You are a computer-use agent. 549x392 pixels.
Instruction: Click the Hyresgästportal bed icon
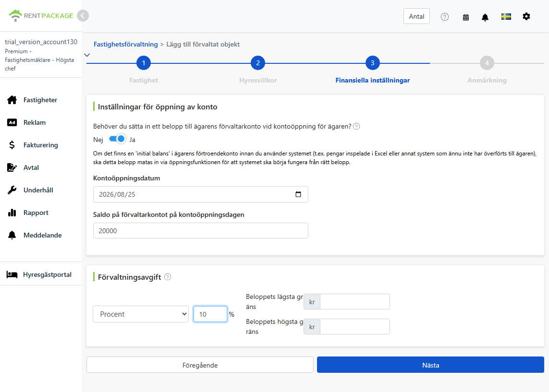[12, 274]
